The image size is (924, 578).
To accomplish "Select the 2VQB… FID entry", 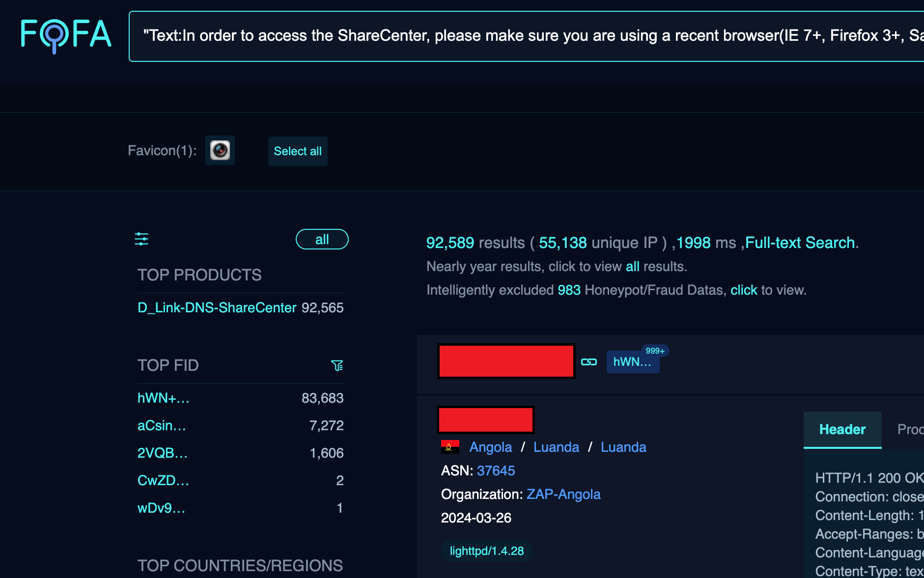I will [162, 453].
